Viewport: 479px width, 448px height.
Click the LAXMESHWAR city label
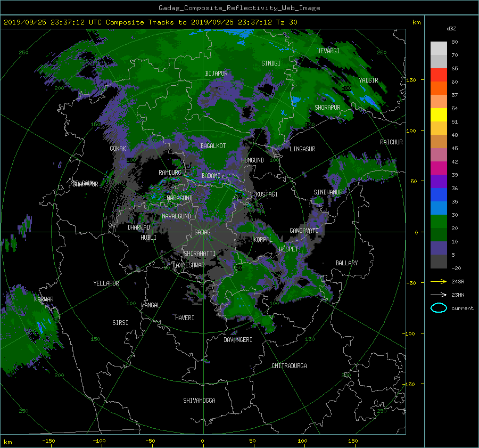(188, 265)
